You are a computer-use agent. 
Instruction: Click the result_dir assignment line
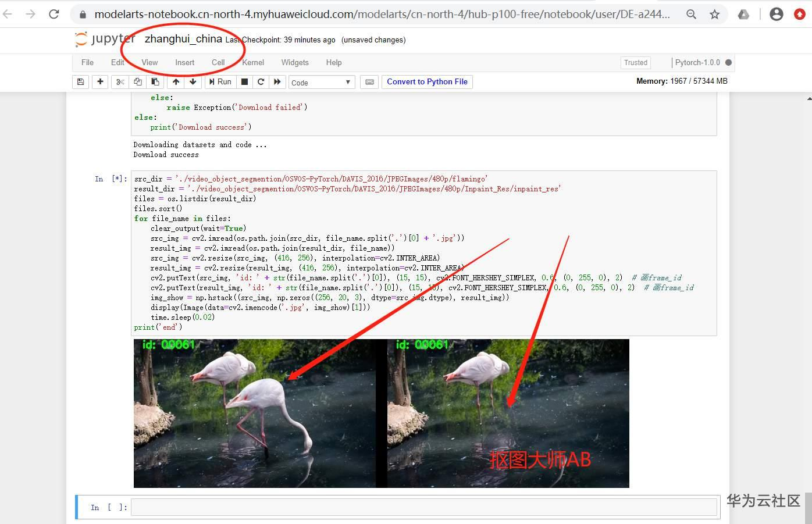347,189
